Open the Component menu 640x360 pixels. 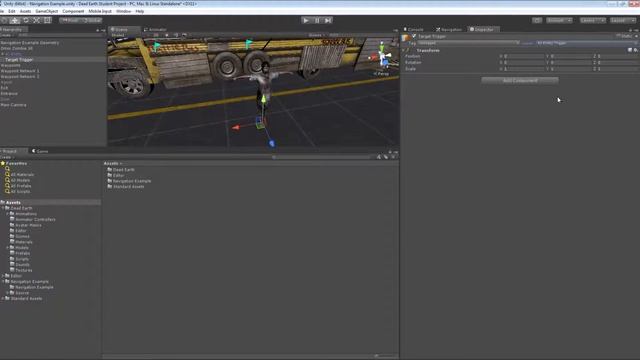pos(73,11)
